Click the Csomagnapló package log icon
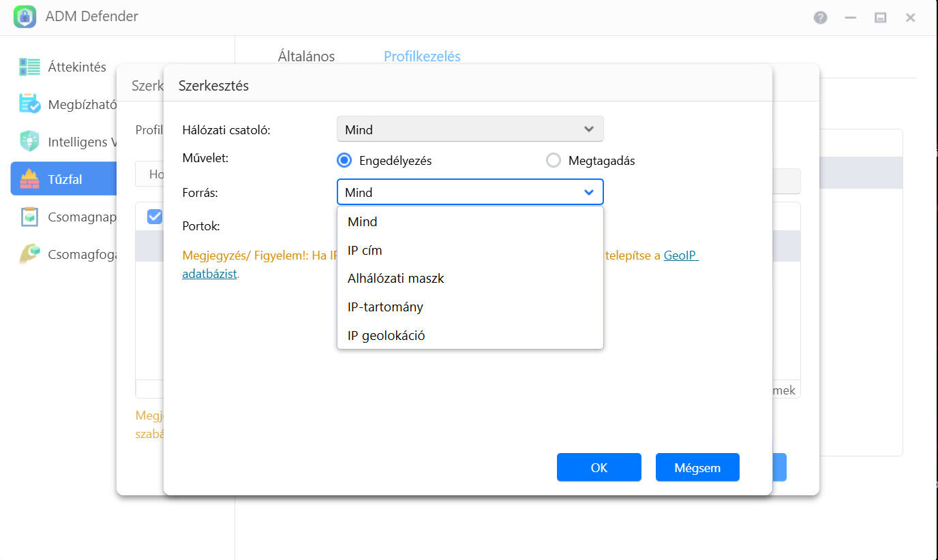Viewport: 938px width, 560px height. click(29, 217)
